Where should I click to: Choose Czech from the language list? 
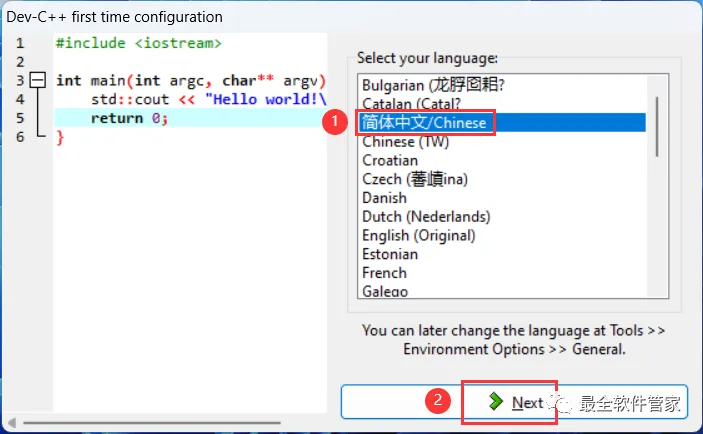pyautogui.click(x=502, y=179)
